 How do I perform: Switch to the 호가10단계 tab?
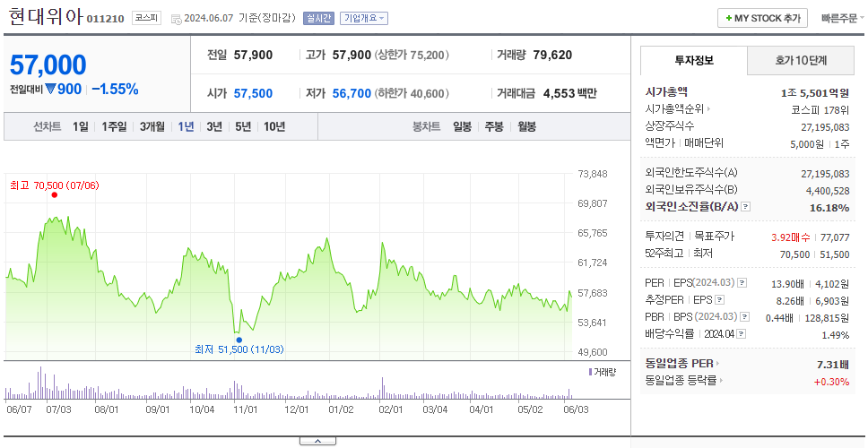(801, 60)
